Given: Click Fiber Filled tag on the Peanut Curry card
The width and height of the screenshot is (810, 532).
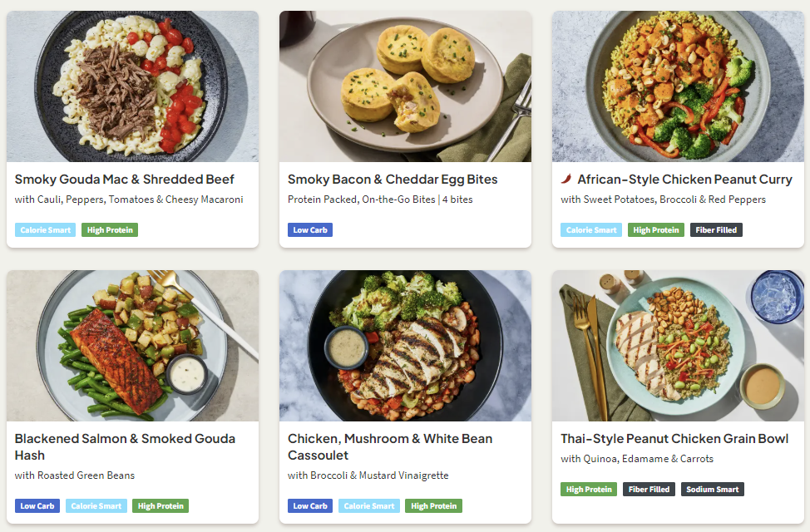Looking at the screenshot, I should [716, 230].
